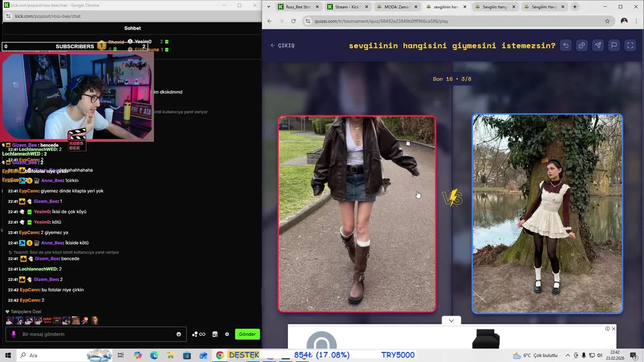This screenshot has width=644, height=362.
Task: Open Microsoft Store from the taskbar
Action: [x=187, y=355]
